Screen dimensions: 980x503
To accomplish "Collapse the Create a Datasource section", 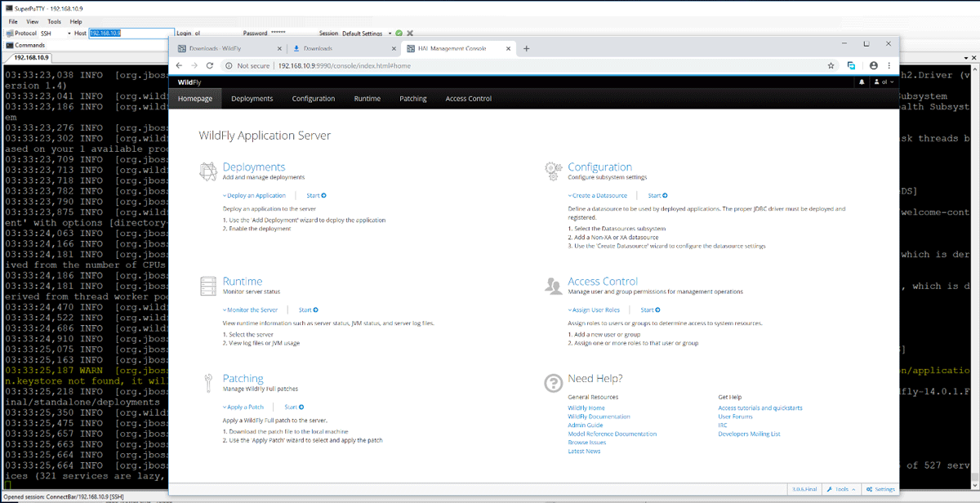I will [x=598, y=196].
